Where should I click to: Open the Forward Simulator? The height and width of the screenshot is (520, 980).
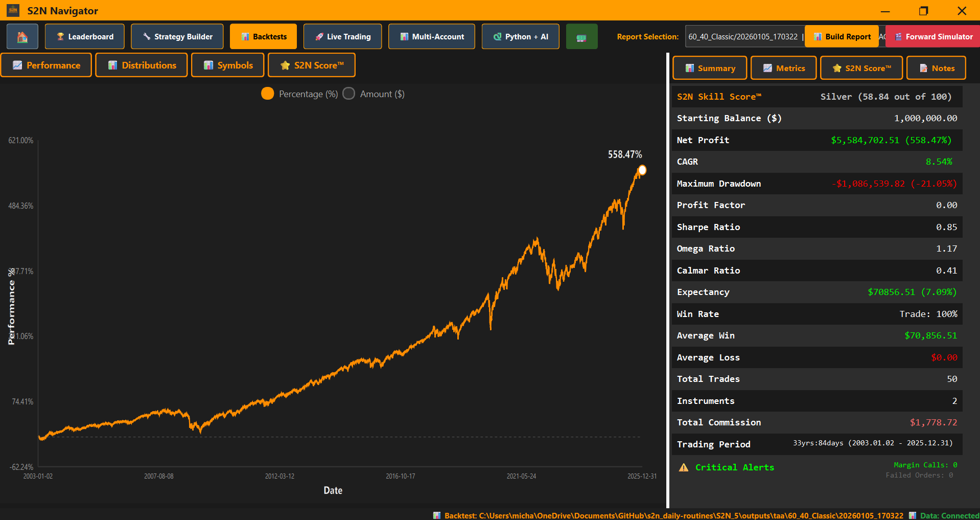[x=933, y=37]
